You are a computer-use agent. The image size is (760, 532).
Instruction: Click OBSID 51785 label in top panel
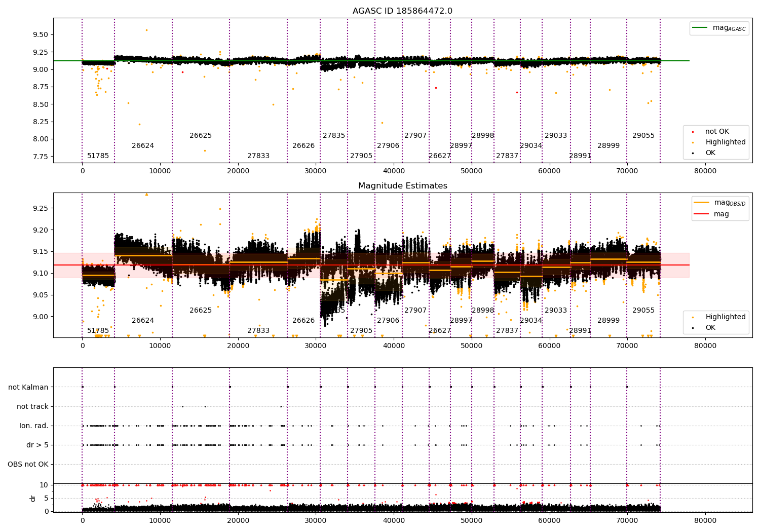pos(98,156)
